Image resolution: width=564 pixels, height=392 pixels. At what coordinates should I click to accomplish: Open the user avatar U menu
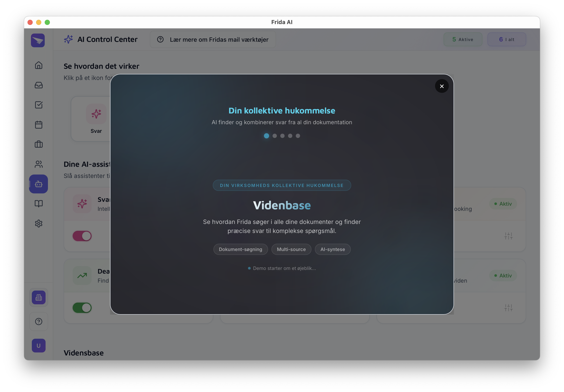tap(38, 346)
